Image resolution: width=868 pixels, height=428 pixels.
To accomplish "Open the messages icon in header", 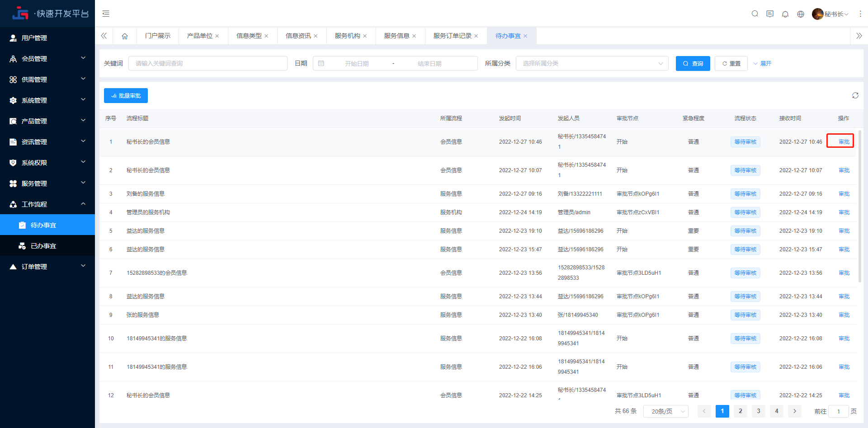I will [x=770, y=14].
